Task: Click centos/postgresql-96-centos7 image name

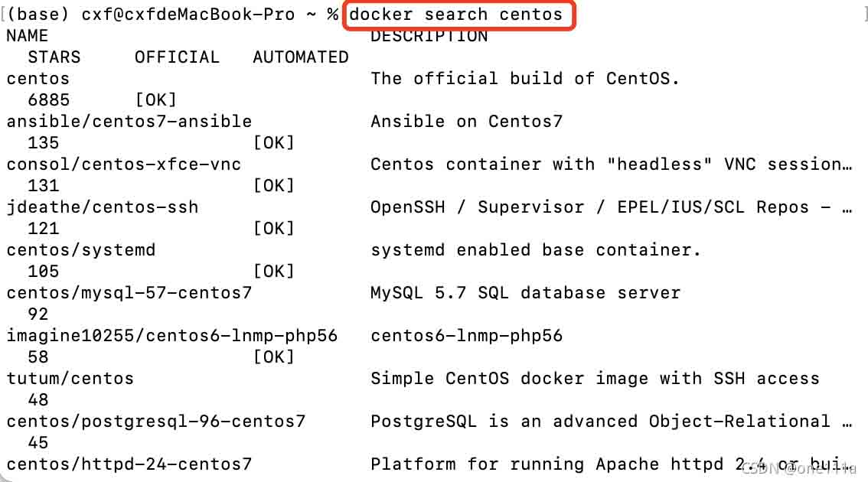Action: pyautogui.click(x=155, y=422)
